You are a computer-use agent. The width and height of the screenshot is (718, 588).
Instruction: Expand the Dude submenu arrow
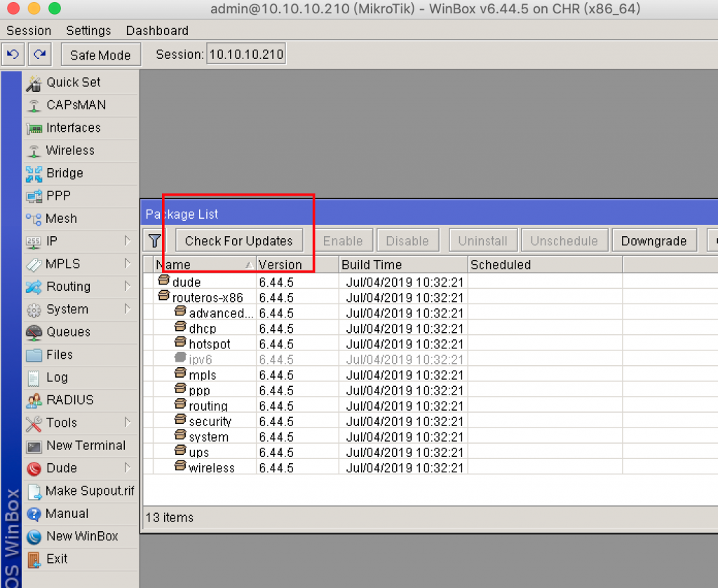coord(128,467)
